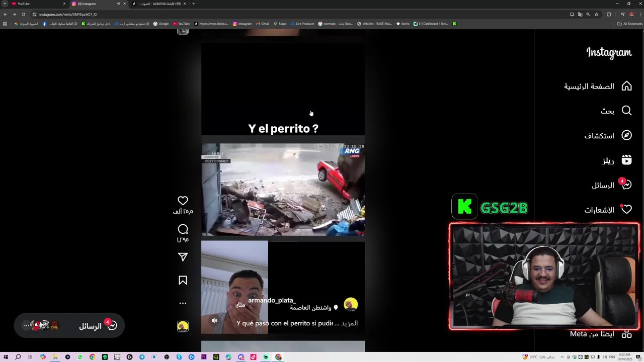
Task: Mute the Instagram tab audio icon
Action: (118, 4)
